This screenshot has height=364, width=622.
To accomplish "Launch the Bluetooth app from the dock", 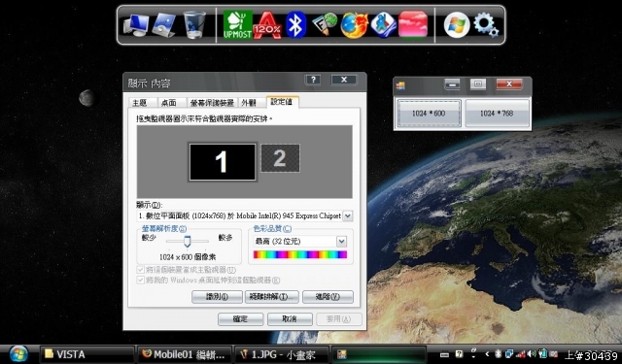I will [x=295, y=24].
